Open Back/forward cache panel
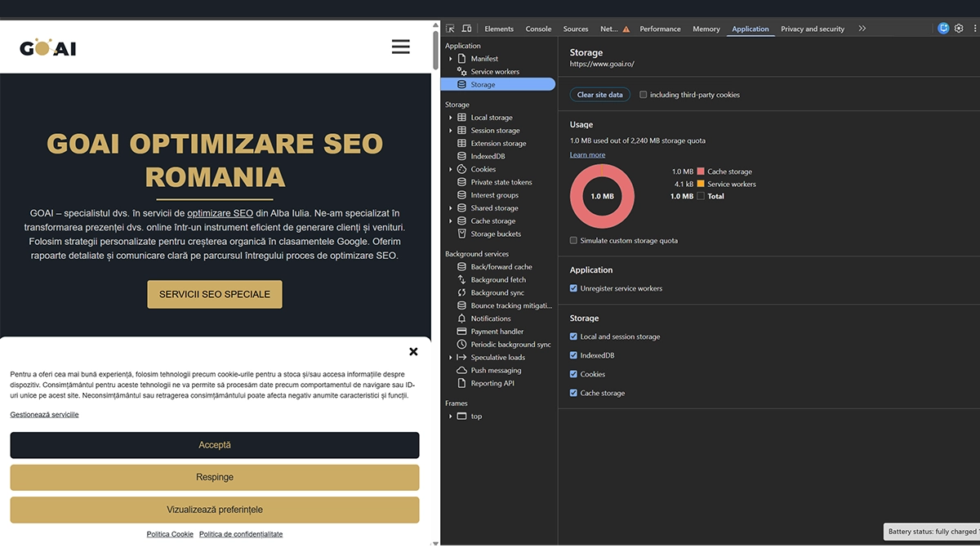This screenshot has height=548, width=980. coord(501,267)
